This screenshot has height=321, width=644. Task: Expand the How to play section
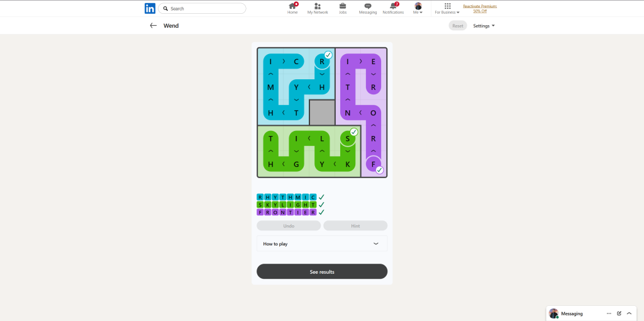[322, 244]
